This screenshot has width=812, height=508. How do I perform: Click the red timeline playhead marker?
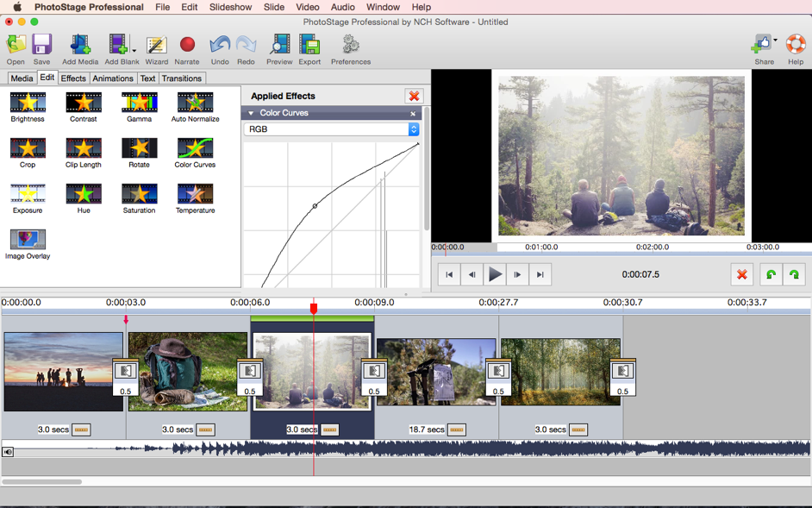(313, 309)
